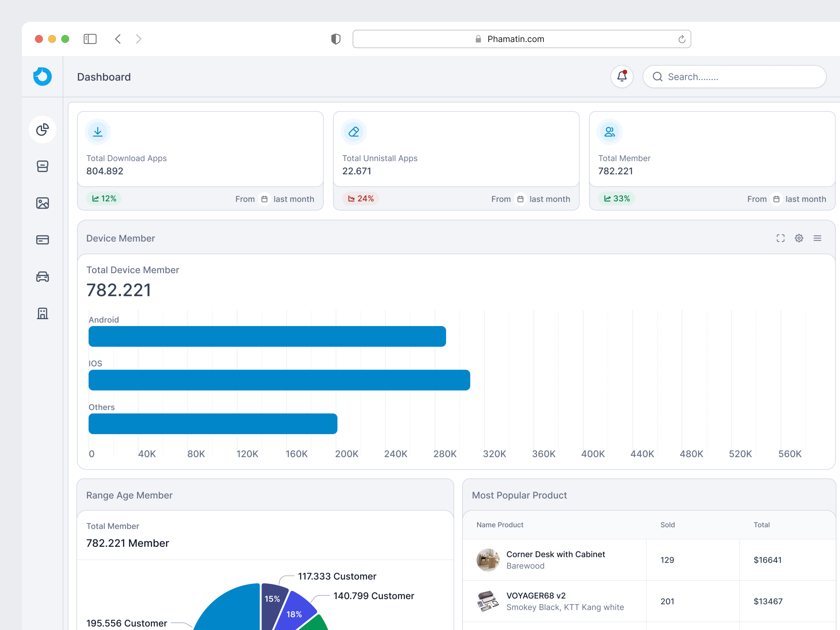This screenshot has height=630, width=840.
Task: Open the Device Member hamburger menu
Action: click(818, 238)
